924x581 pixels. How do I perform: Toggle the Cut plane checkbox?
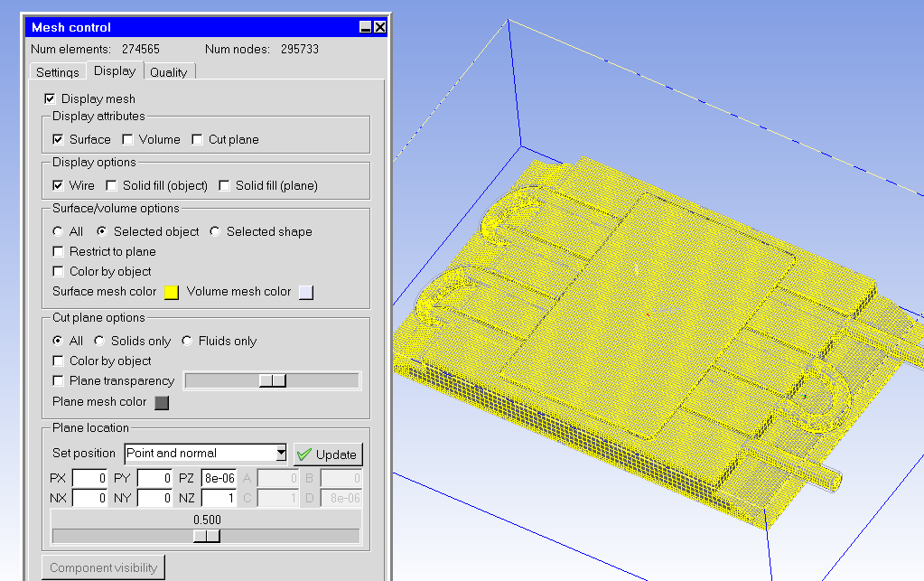(x=197, y=139)
